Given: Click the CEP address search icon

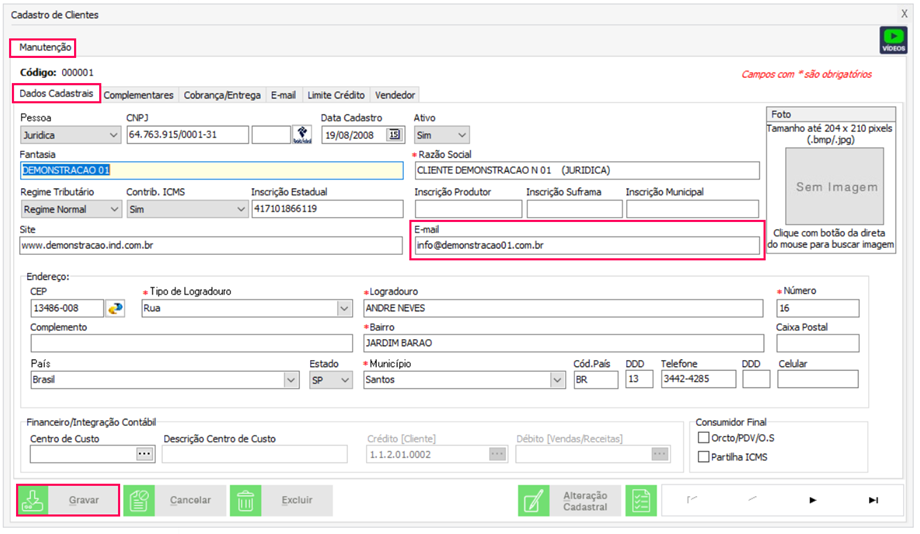Looking at the screenshot, I should tap(117, 308).
